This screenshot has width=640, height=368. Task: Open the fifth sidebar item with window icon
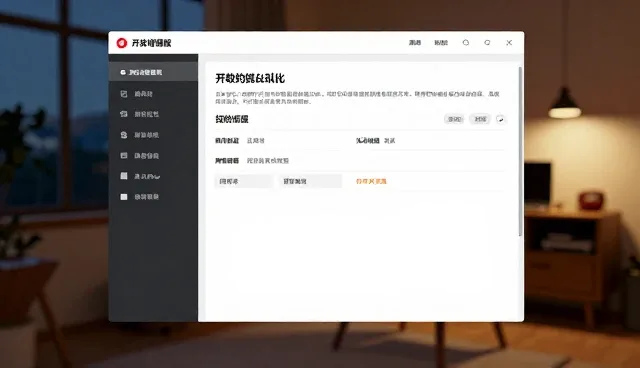(x=153, y=155)
